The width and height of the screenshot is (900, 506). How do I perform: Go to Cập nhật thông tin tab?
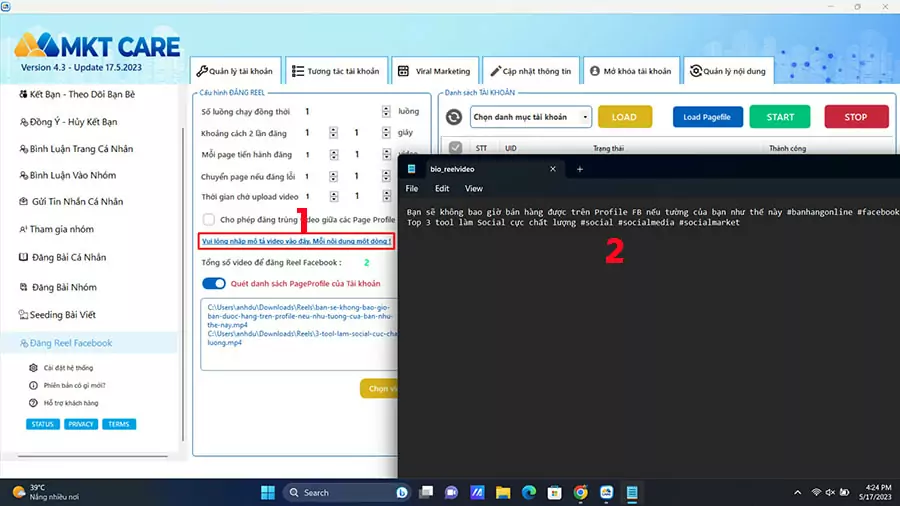tap(530, 71)
